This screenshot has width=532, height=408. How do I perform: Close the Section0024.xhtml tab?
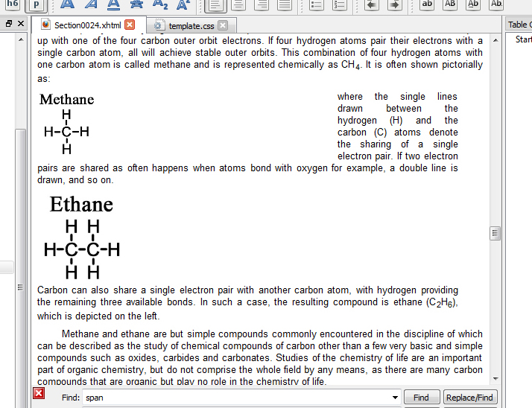pos(130,25)
